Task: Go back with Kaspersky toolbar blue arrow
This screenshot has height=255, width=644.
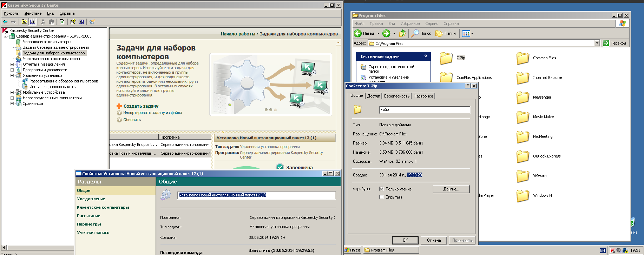Action: click(5, 22)
